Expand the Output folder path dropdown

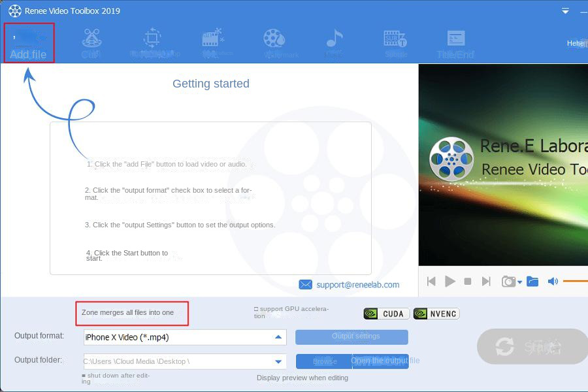pos(279,361)
